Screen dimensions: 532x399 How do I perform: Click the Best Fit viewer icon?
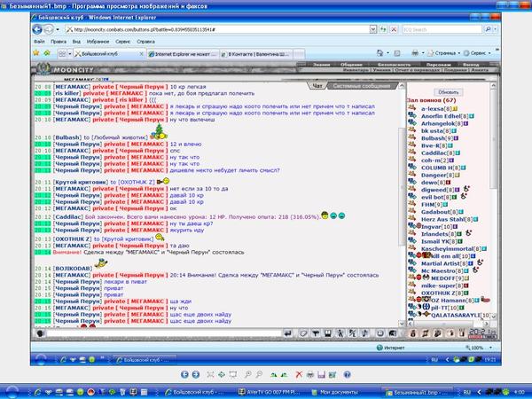point(210,374)
